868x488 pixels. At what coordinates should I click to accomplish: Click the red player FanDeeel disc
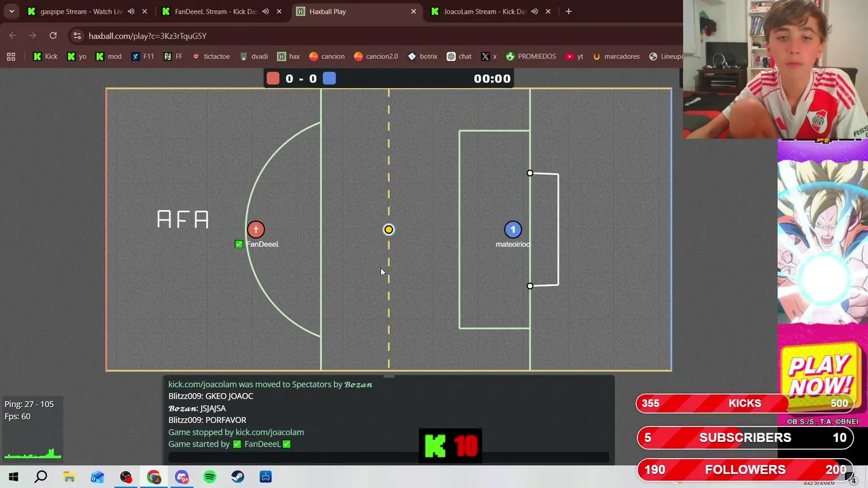click(256, 230)
